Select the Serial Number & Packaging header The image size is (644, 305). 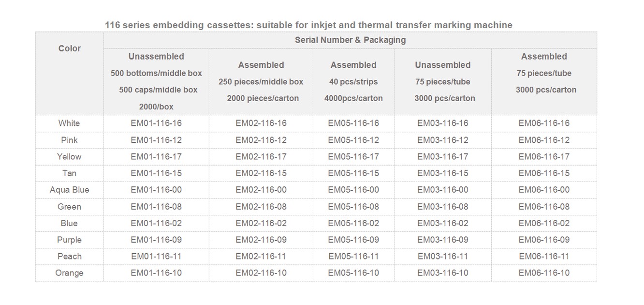351,40
